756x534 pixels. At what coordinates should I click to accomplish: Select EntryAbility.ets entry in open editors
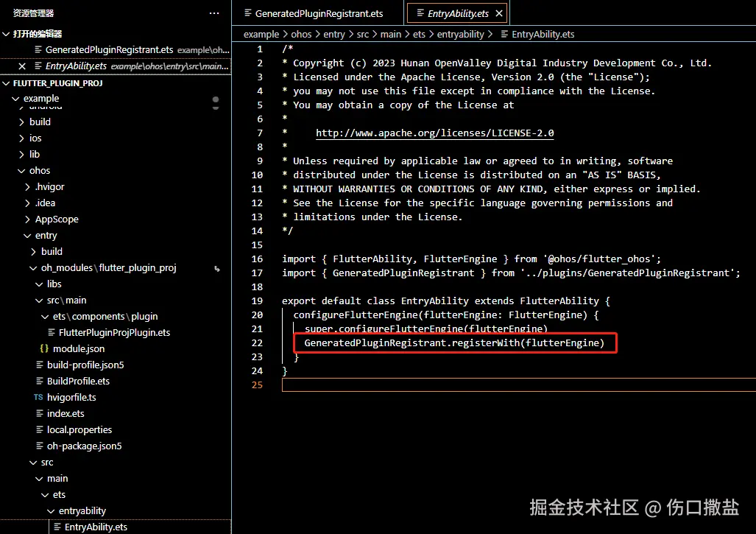click(116, 66)
